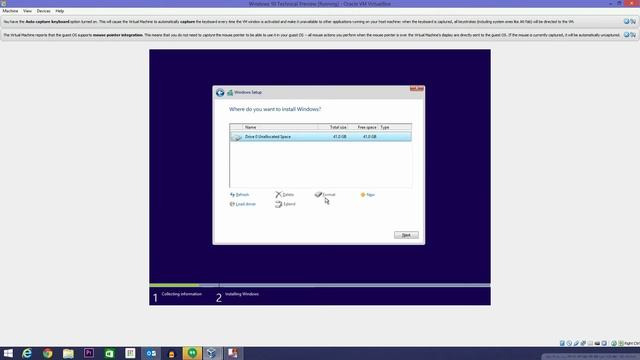The width and height of the screenshot is (640, 360).
Task: Click the VirtualBox cube taskbar icon
Action: click(x=212, y=353)
